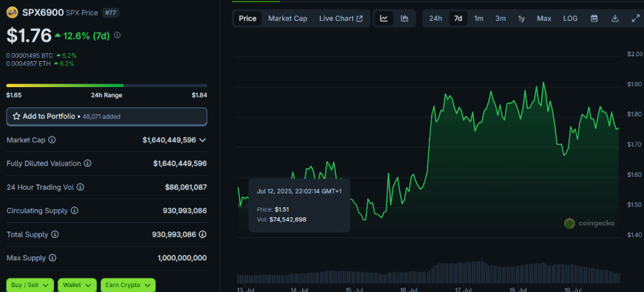
Task: Open Max Supply info icon
Action: [53, 258]
